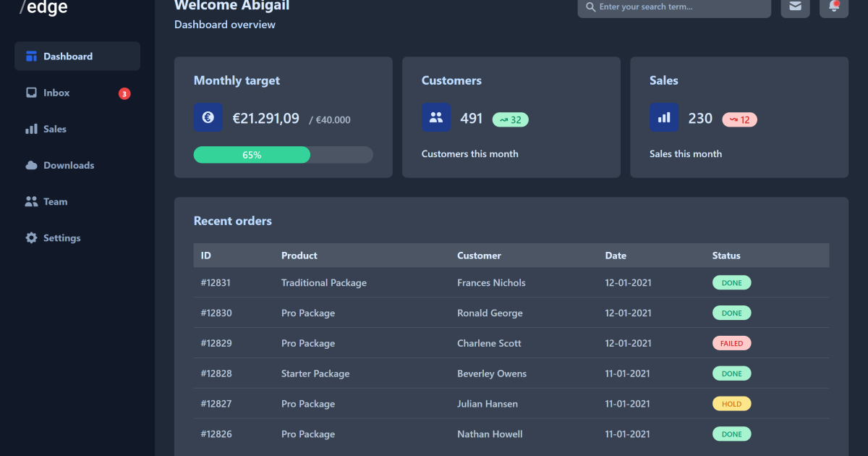Select the Sales section in the sidebar
Viewport: 868px width, 456px height.
(54, 129)
